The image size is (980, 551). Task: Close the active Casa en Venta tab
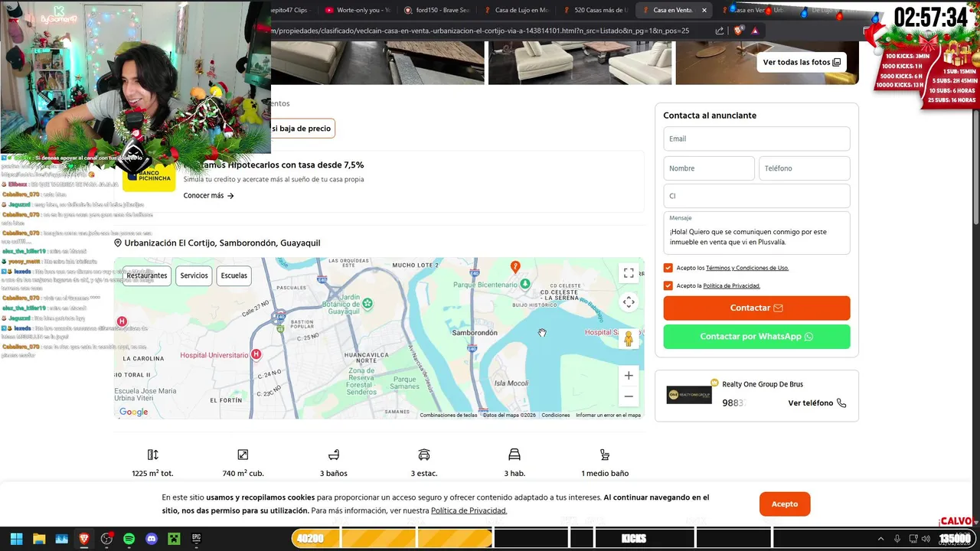[x=704, y=10]
